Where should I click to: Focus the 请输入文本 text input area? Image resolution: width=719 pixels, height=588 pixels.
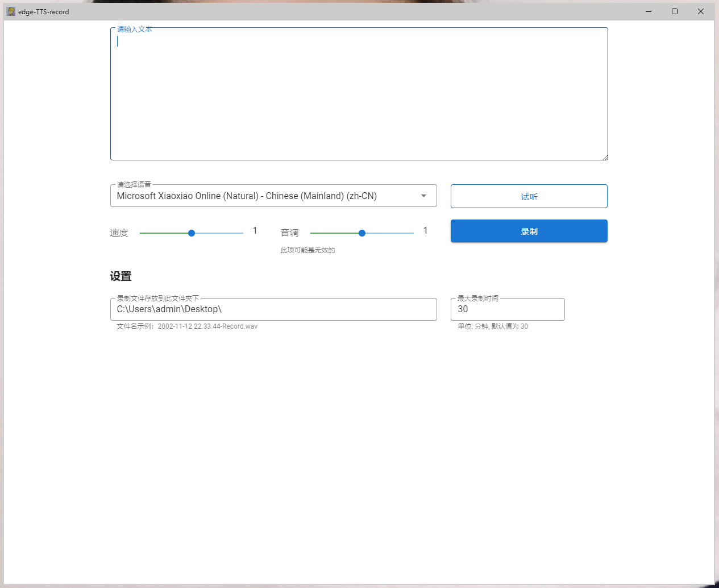click(359, 94)
